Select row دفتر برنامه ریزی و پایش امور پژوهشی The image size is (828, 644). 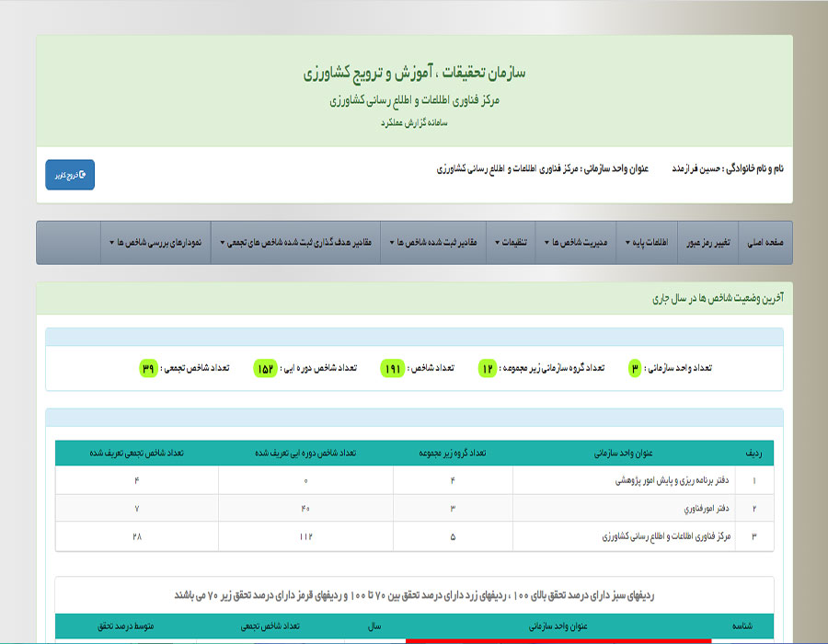pyautogui.click(x=415, y=480)
